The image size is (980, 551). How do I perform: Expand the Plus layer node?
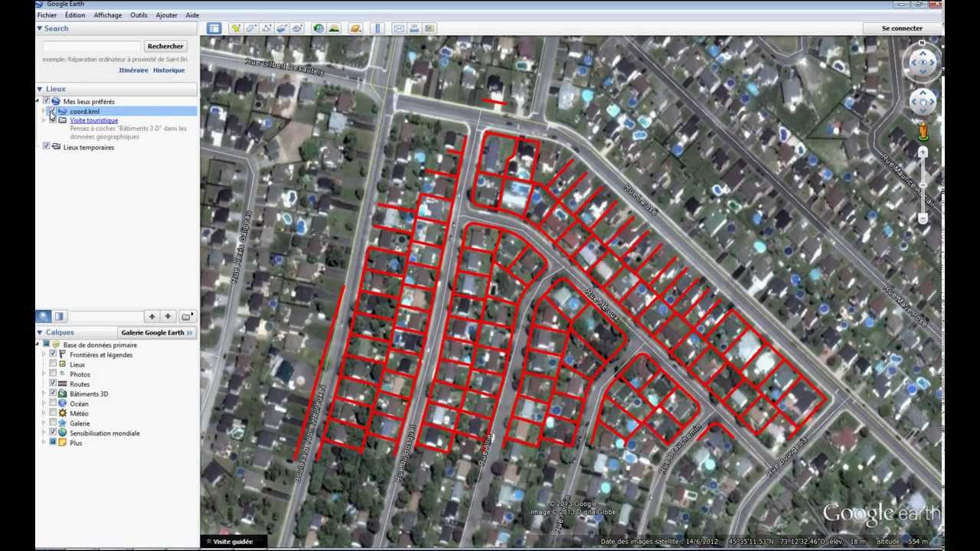pyautogui.click(x=44, y=442)
